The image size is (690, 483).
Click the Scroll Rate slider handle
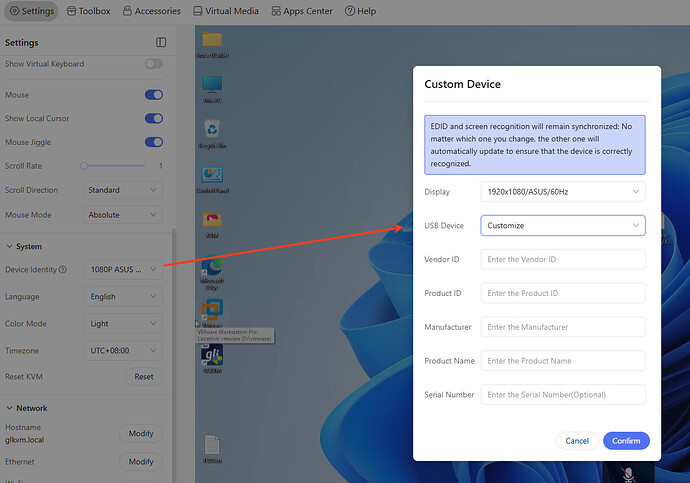(85, 166)
